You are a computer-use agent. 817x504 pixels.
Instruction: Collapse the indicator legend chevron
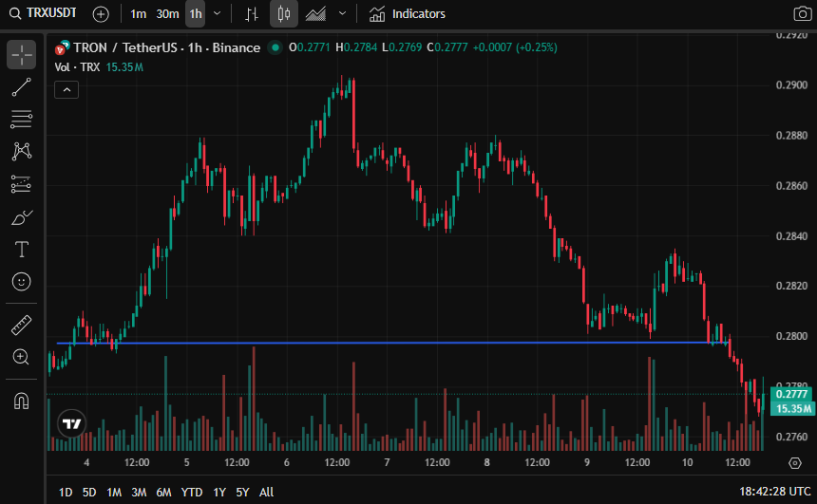pyautogui.click(x=66, y=90)
